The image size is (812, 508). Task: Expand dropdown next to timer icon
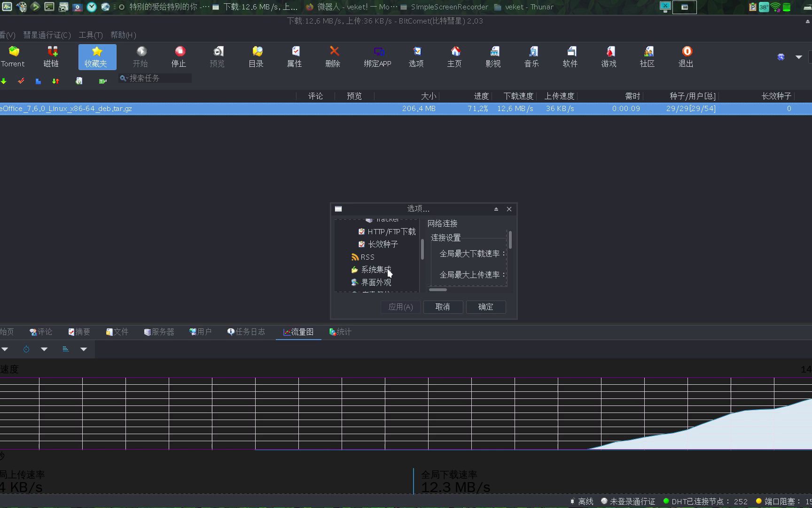click(44, 349)
